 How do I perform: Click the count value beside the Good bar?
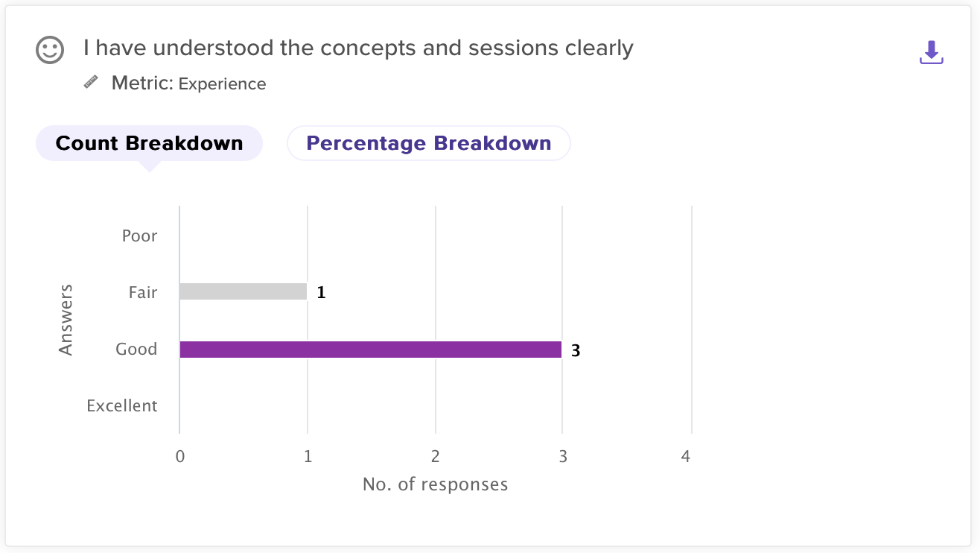point(575,350)
